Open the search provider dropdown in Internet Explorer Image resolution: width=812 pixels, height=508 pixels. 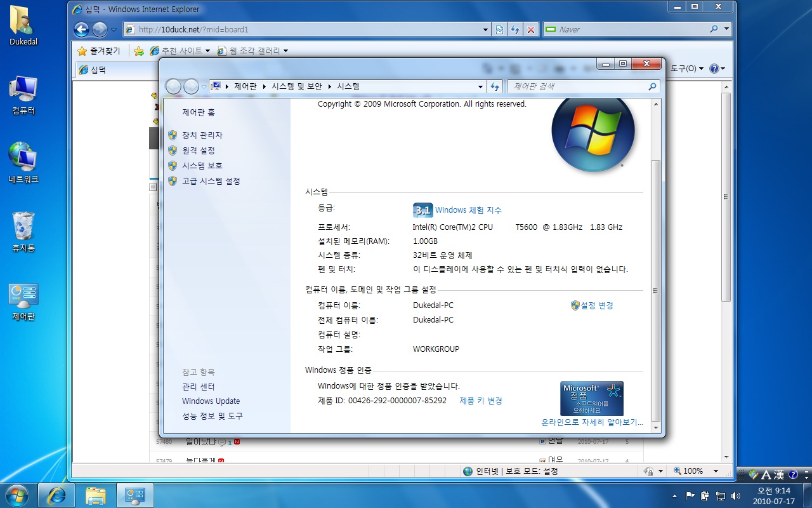726,29
